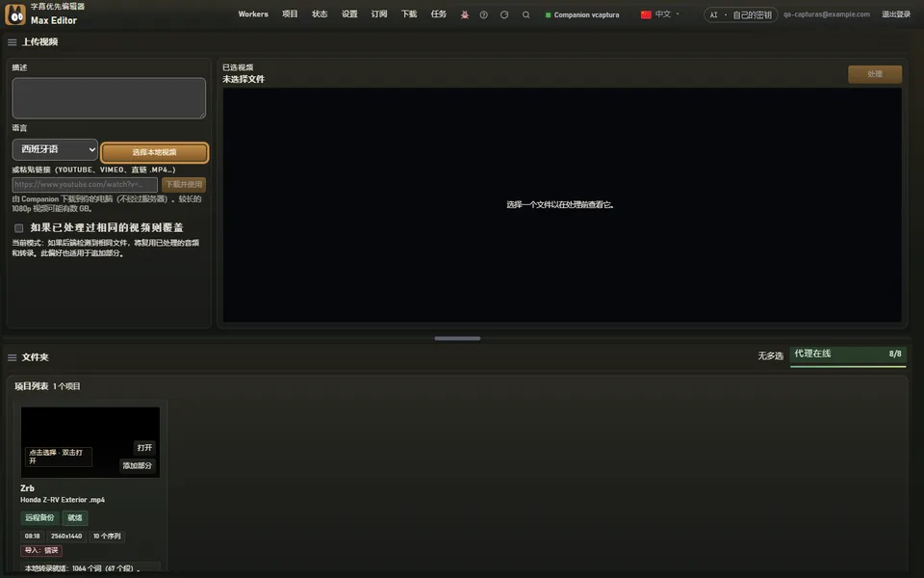The image size is (924, 578).
Task: Click the 远程备份 tag on Zrb
Action: pos(39,518)
